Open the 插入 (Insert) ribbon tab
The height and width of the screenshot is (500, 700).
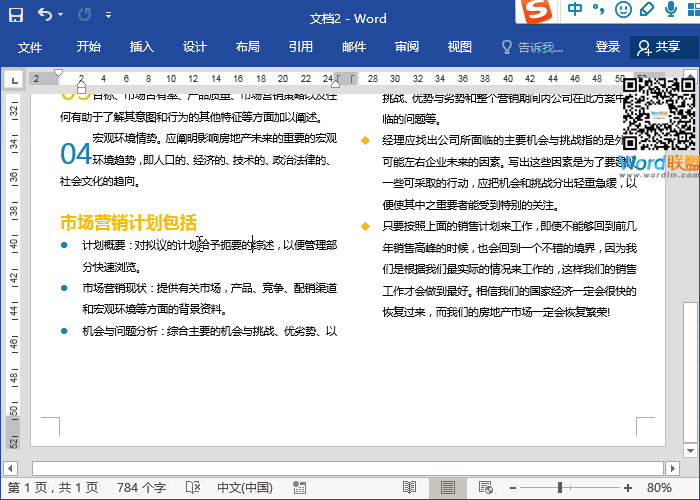(x=142, y=47)
